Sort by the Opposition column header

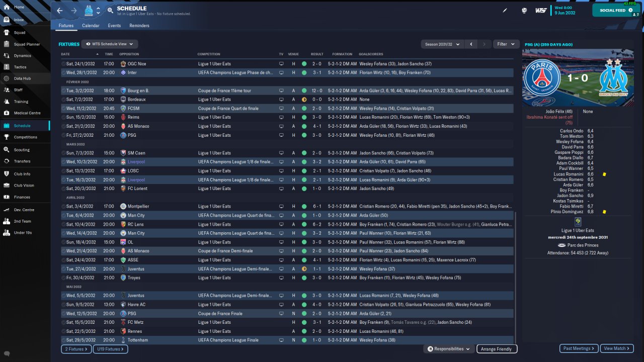pos(129,54)
